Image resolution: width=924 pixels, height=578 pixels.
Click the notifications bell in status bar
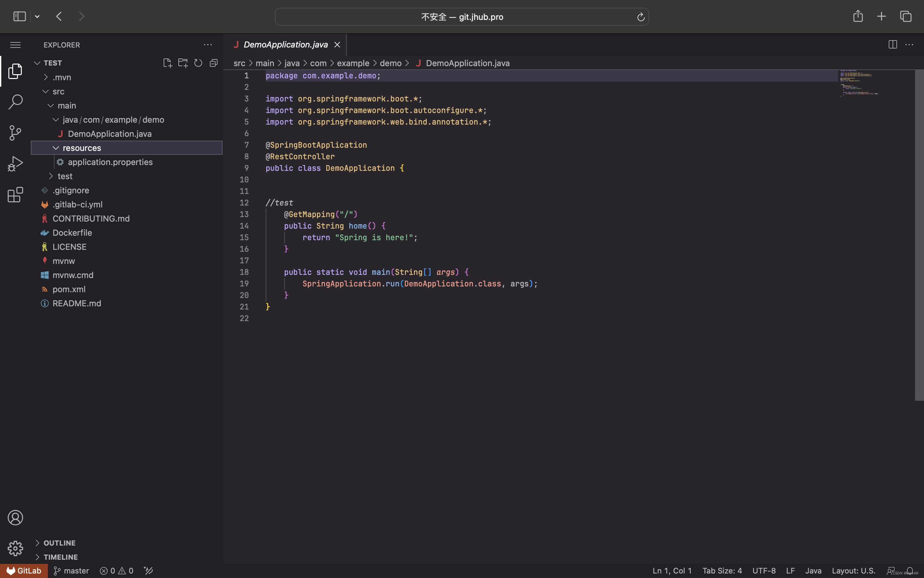pos(910,571)
